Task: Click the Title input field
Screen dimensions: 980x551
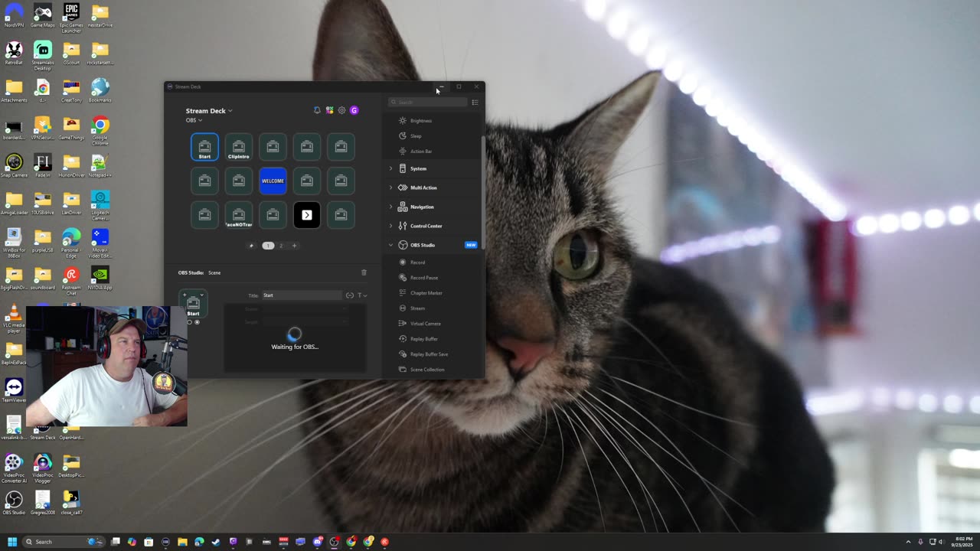Action: coord(302,295)
